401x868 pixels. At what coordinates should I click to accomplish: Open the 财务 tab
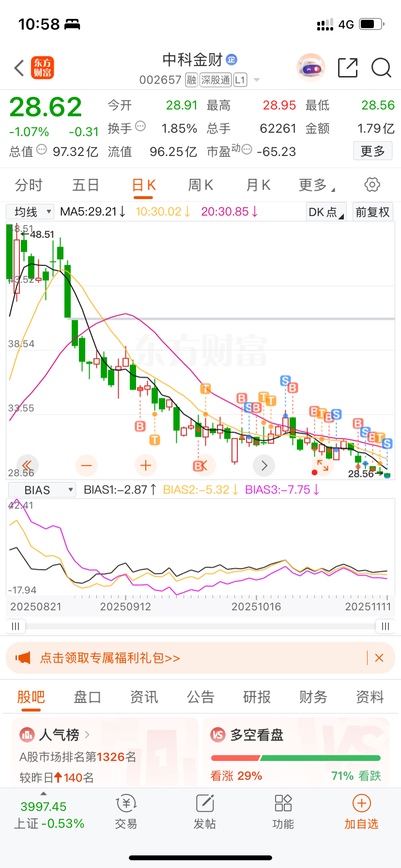click(x=313, y=697)
